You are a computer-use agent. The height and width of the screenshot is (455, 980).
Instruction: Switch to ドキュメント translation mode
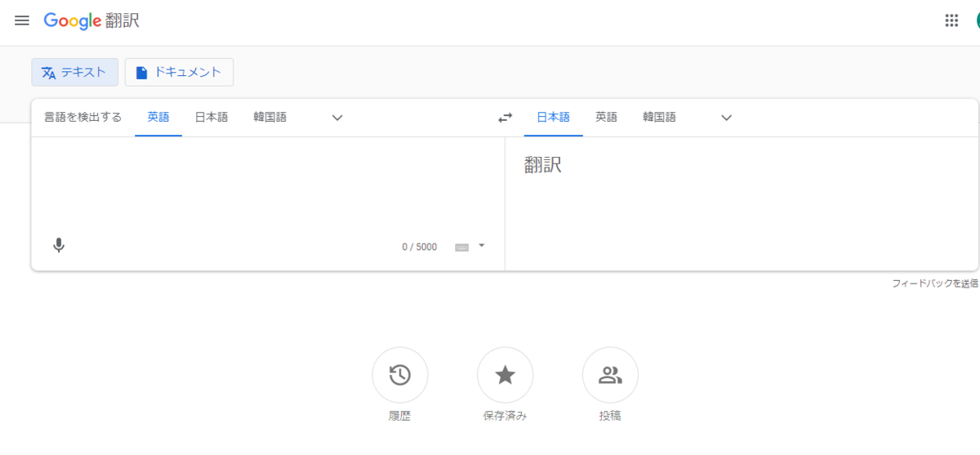(x=179, y=72)
